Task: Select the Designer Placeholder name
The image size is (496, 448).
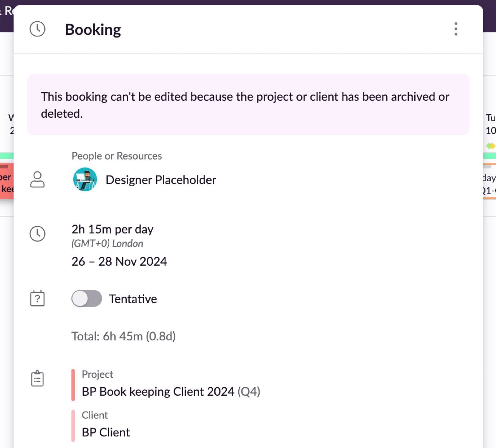Action: (x=161, y=180)
